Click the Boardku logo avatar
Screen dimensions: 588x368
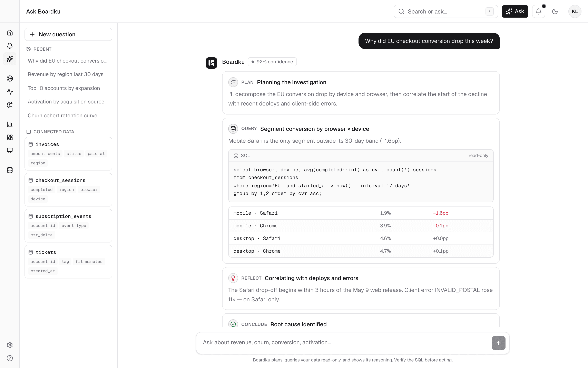[x=211, y=63]
